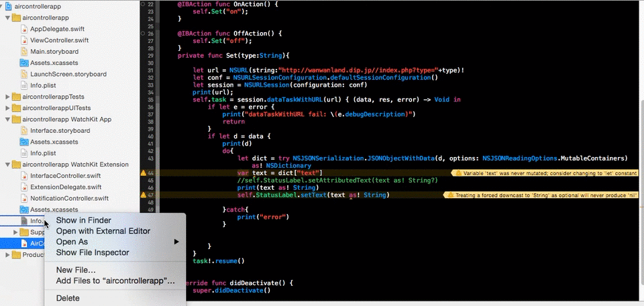Click warning icon in gutter at line 44
This screenshot has height=306, width=644.
144,173
